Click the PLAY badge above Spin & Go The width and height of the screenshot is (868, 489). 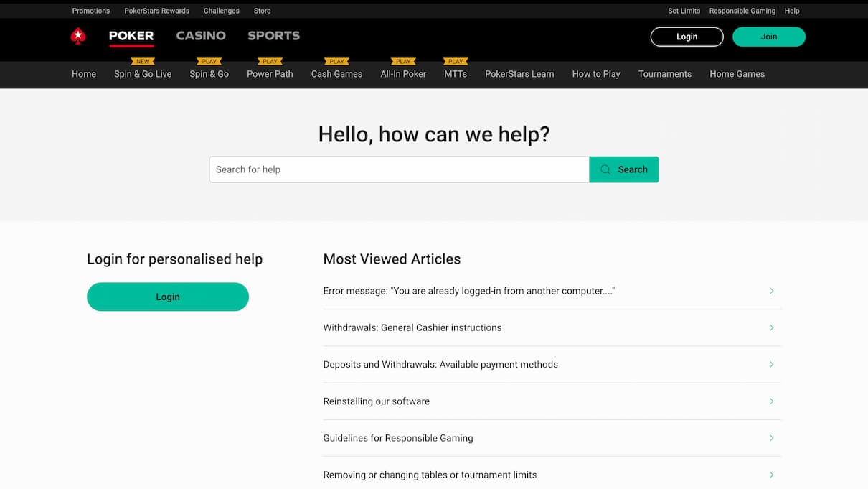(x=209, y=62)
